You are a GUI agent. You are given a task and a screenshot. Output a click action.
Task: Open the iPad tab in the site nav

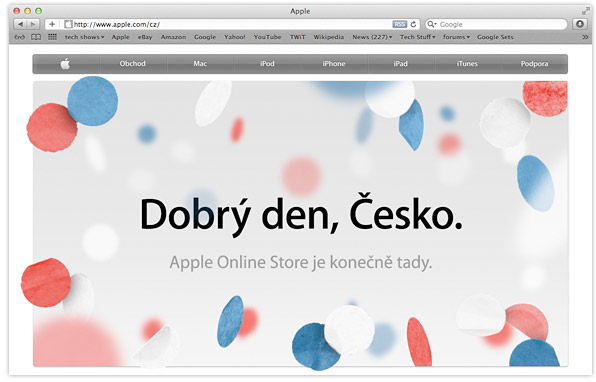pyautogui.click(x=401, y=64)
